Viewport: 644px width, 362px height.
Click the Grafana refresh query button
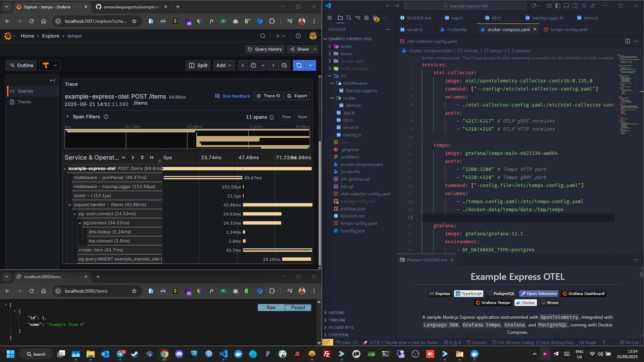pos(299,65)
